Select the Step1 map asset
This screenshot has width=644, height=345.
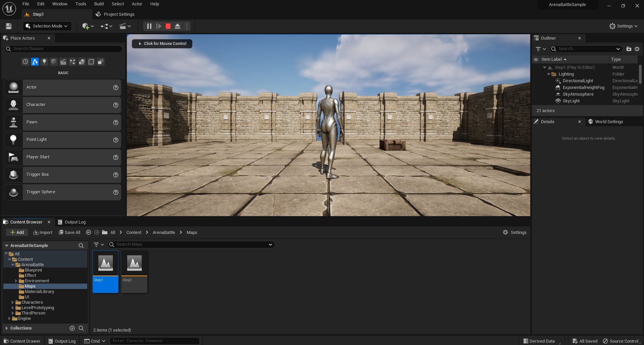tap(106, 272)
